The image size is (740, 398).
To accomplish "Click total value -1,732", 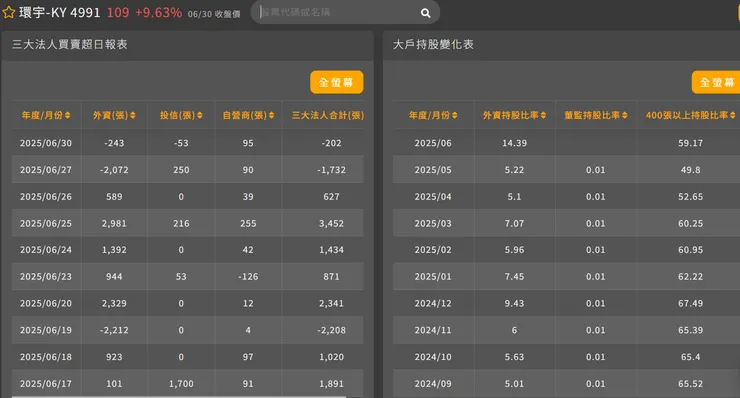I will 331,169.
